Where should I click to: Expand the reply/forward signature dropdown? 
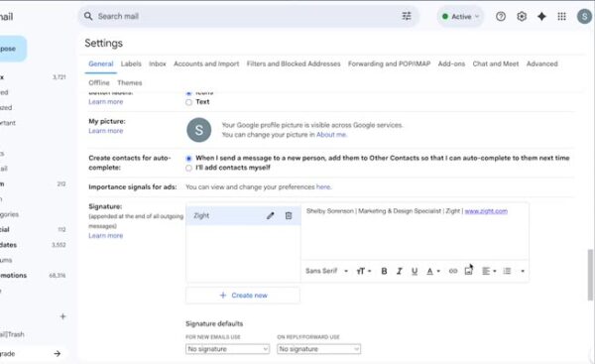coord(318,349)
